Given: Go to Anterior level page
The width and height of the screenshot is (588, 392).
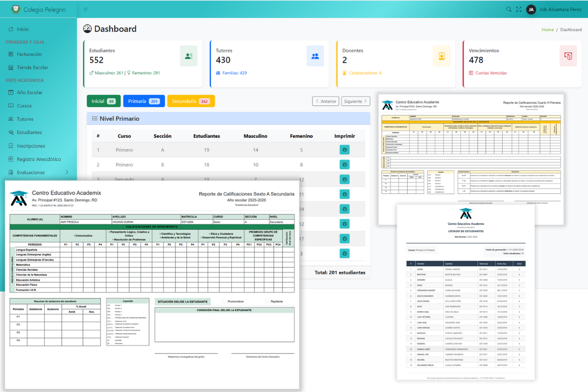Looking at the screenshot, I should click(325, 101).
